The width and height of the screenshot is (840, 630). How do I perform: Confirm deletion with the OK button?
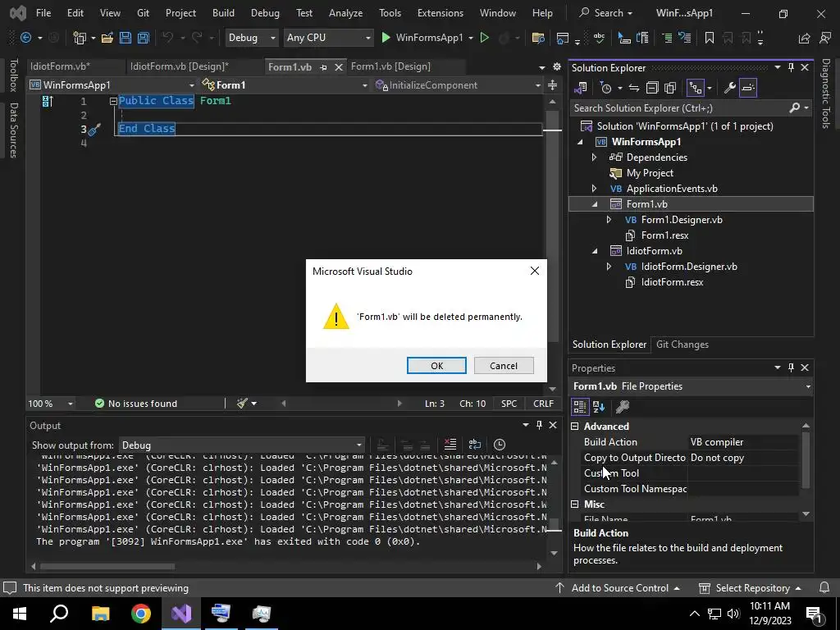[436, 365]
